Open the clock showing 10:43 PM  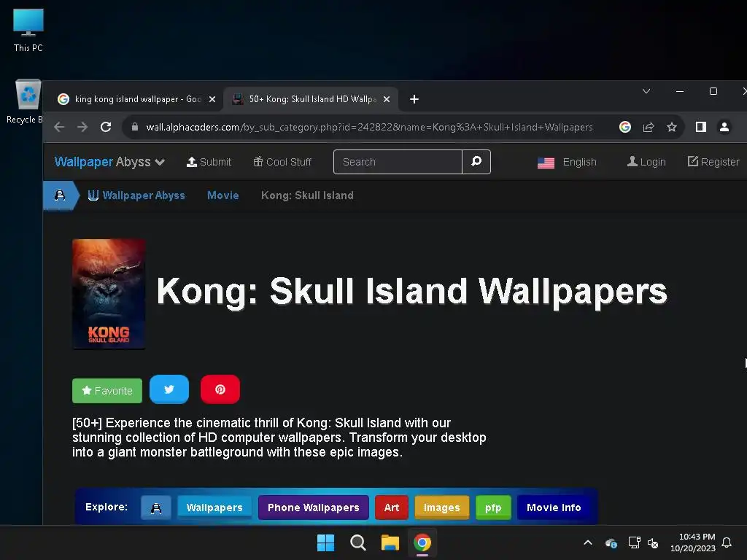pos(693,542)
